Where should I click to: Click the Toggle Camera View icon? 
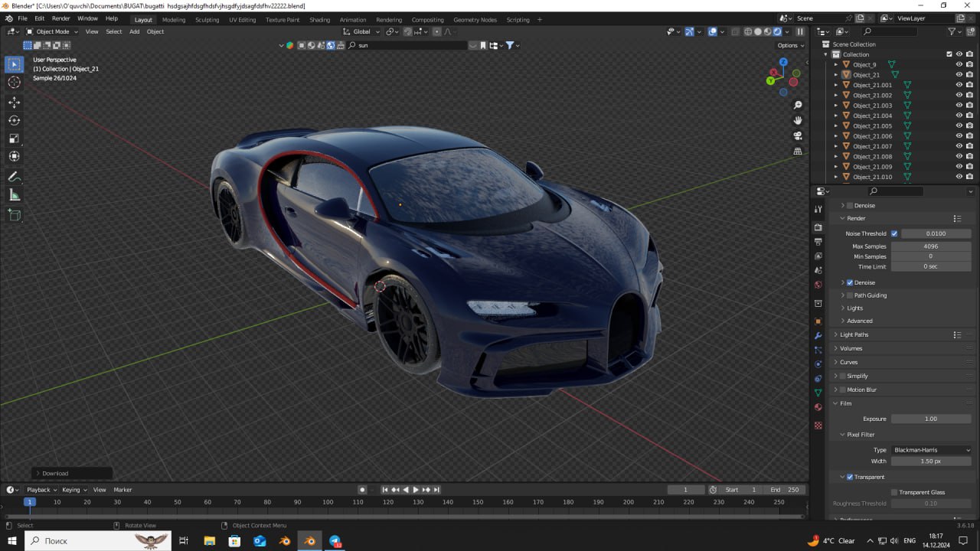tap(798, 135)
